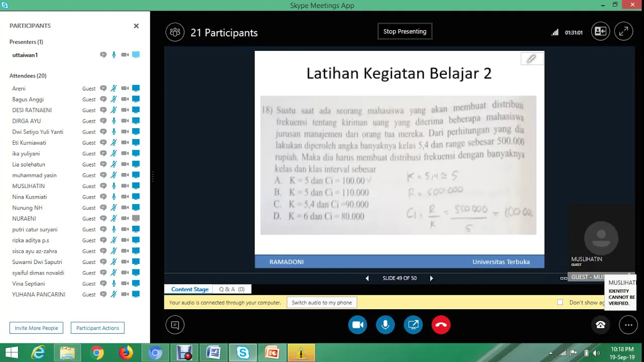This screenshot has height=362, width=644.
Task: Open the participants list icon beside 21 Participants
Action: click(175, 32)
